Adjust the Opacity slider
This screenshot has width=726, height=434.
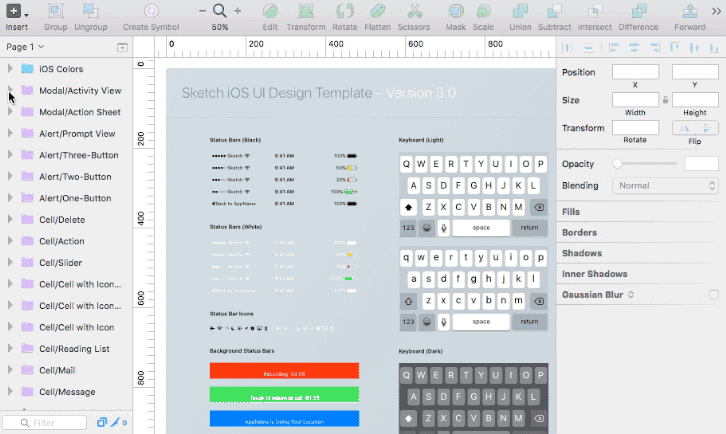pos(645,164)
